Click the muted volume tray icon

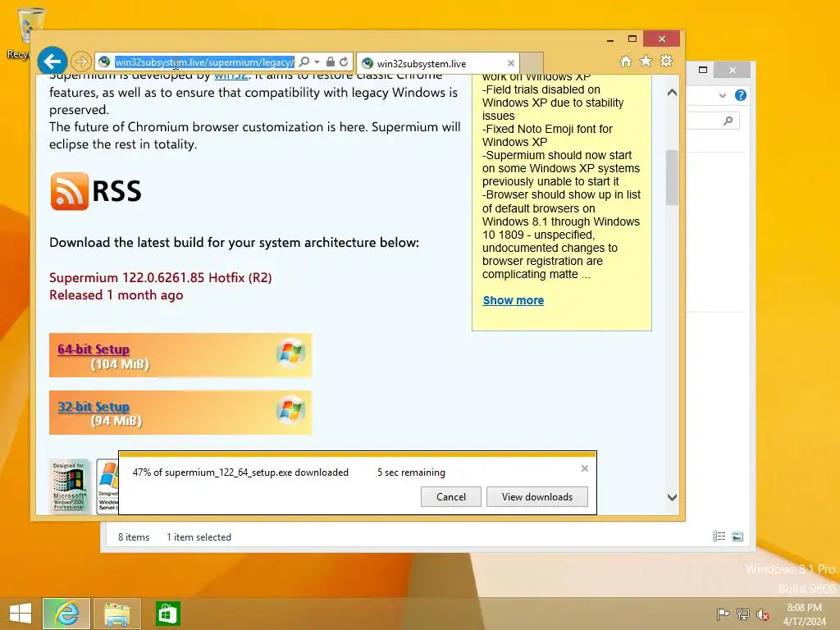click(763, 614)
